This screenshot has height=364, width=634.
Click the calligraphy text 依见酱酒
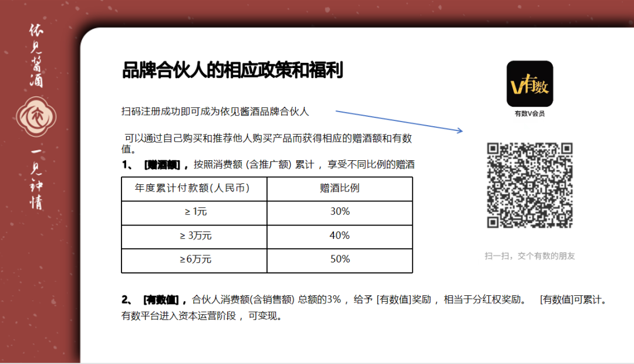[36, 56]
